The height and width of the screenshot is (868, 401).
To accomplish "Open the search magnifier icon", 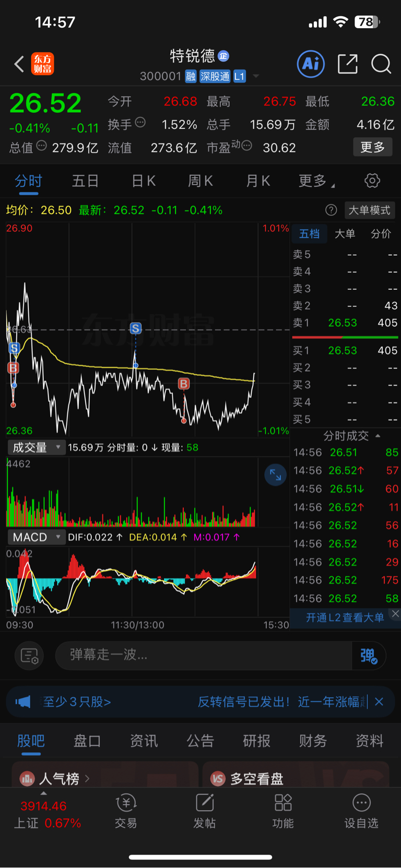I will (x=381, y=64).
